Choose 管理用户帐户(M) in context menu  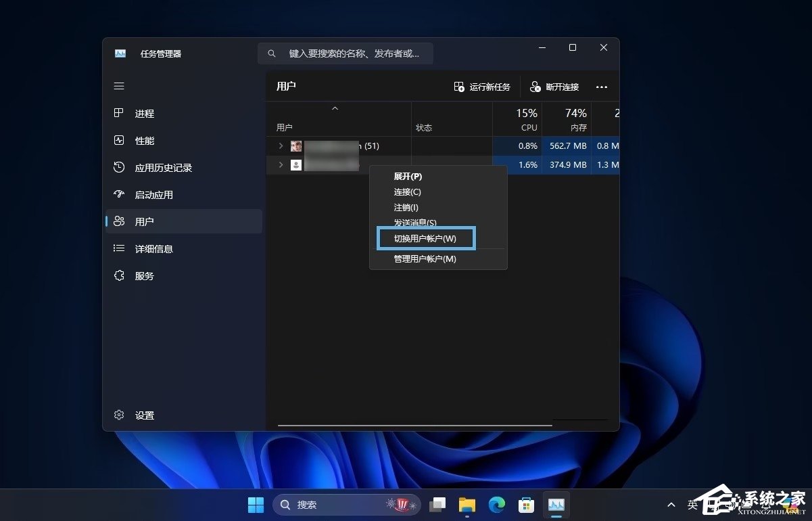point(425,259)
